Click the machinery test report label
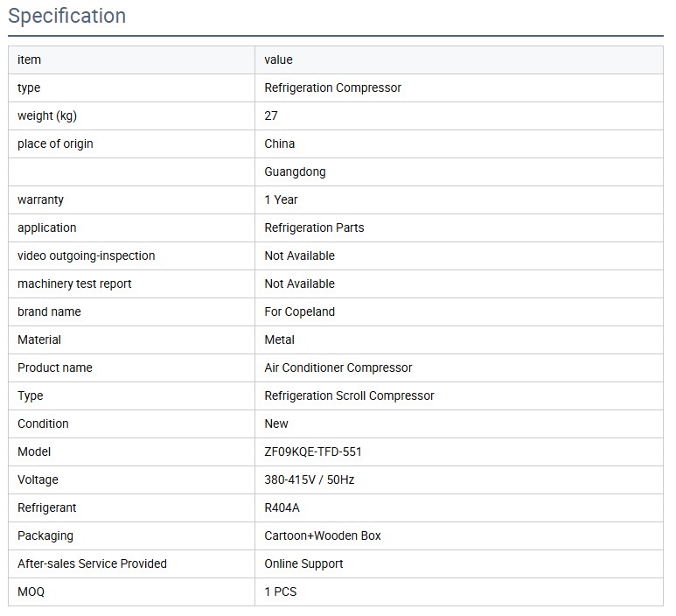 (74, 283)
